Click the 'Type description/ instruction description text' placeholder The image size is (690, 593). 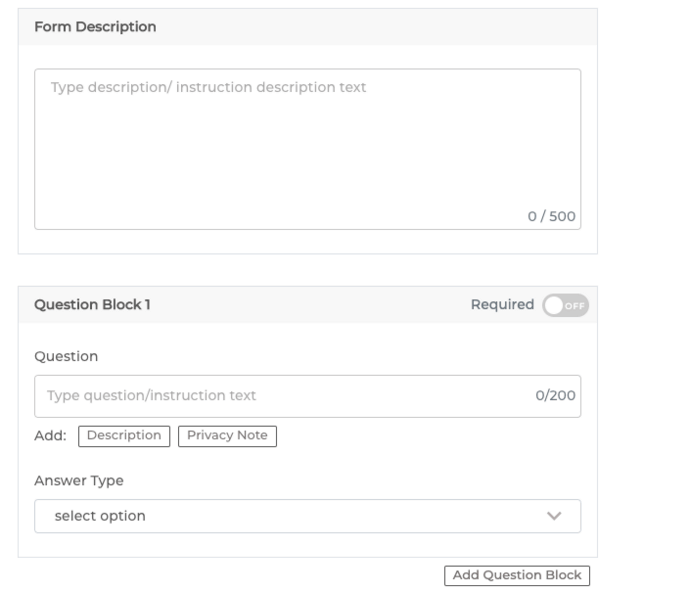coord(208,87)
